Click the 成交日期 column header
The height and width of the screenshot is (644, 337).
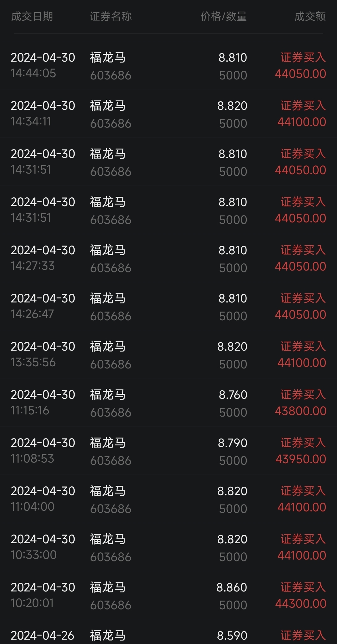pos(32,17)
